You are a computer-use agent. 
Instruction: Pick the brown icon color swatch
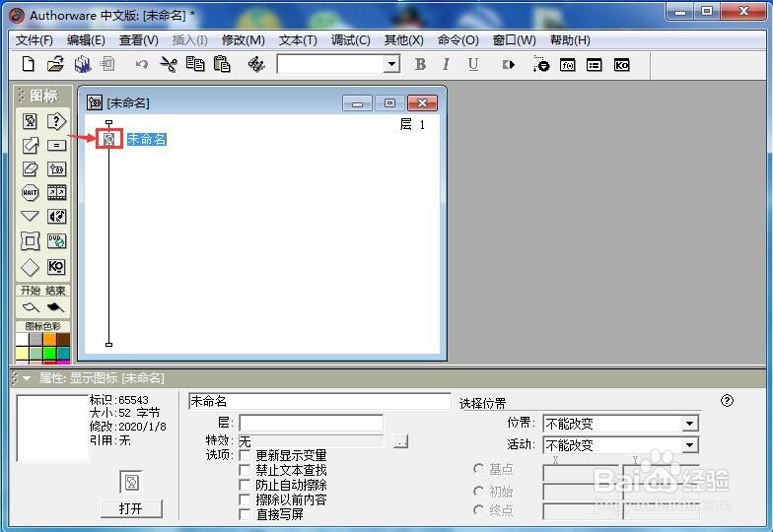point(63,339)
